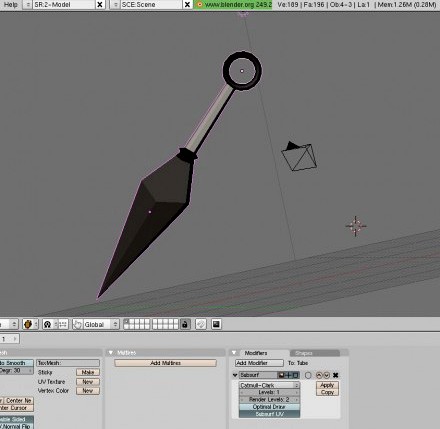Open the Help menu
440x429 pixels.
tap(10, 5)
